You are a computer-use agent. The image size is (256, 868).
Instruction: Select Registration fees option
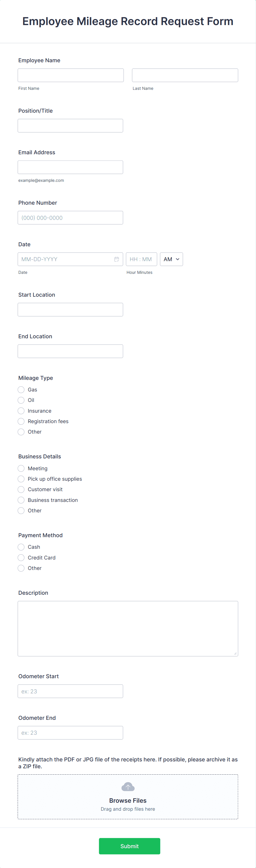coord(21,421)
